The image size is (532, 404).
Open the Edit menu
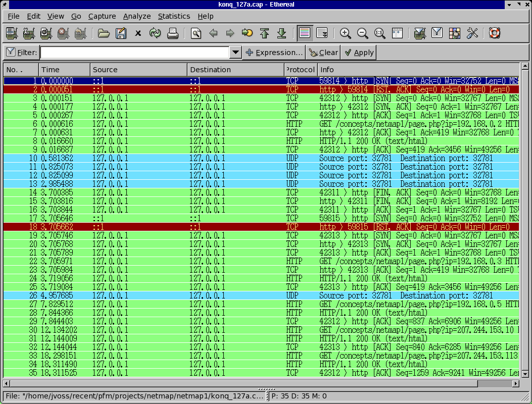point(33,16)
